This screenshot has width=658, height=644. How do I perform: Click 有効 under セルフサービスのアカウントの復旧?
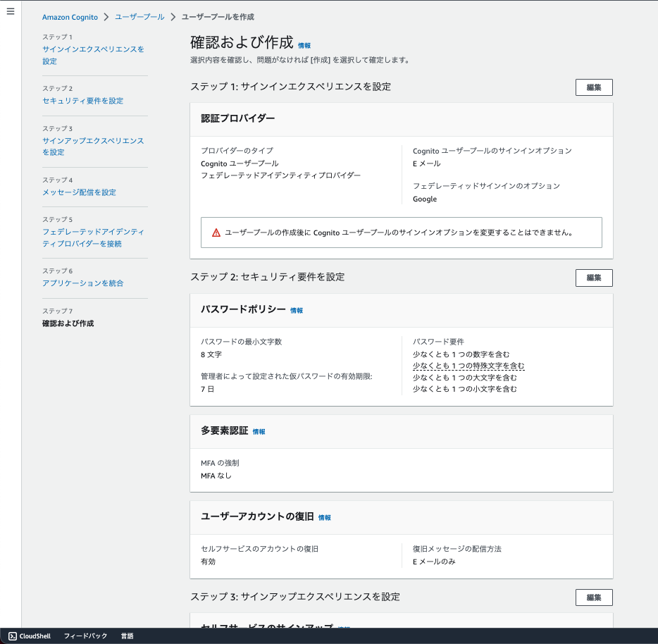[x=208, y=562]
